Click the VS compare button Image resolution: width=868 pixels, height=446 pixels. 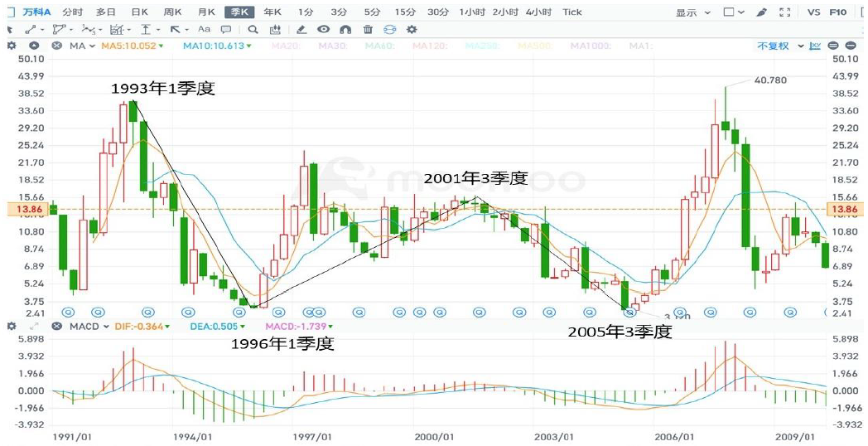(x=814, y=12)
